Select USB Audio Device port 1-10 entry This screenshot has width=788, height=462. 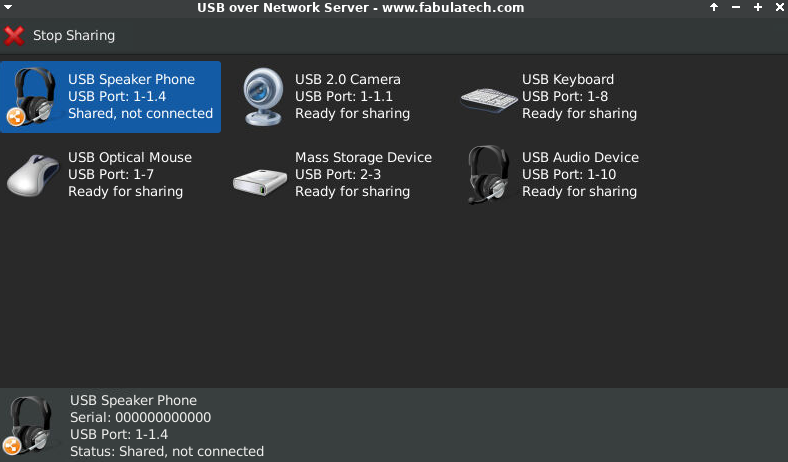[x=580, y=175]
